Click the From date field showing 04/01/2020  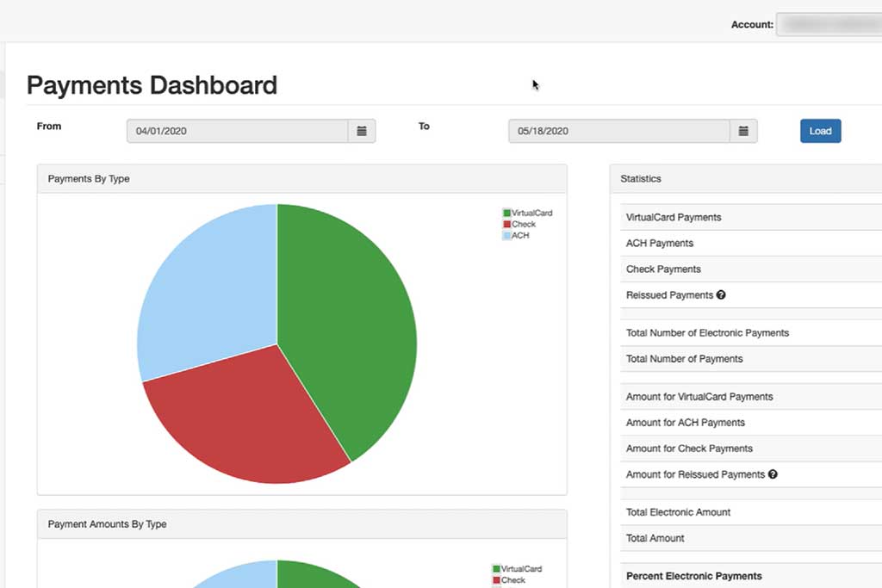(x=238, y=131)
